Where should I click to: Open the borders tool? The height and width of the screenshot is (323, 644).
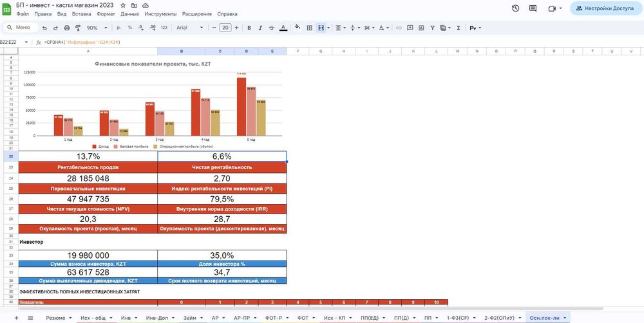tap(310, 28)
